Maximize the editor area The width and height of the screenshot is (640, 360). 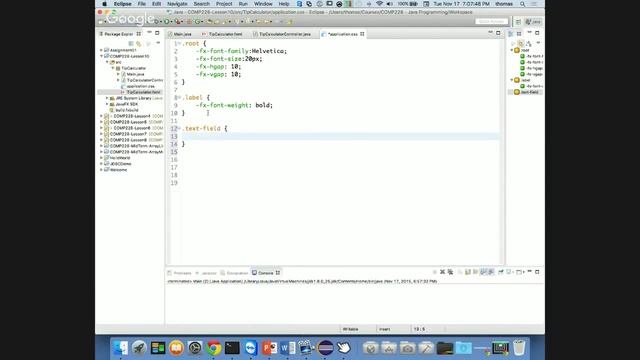coord(498,33)
